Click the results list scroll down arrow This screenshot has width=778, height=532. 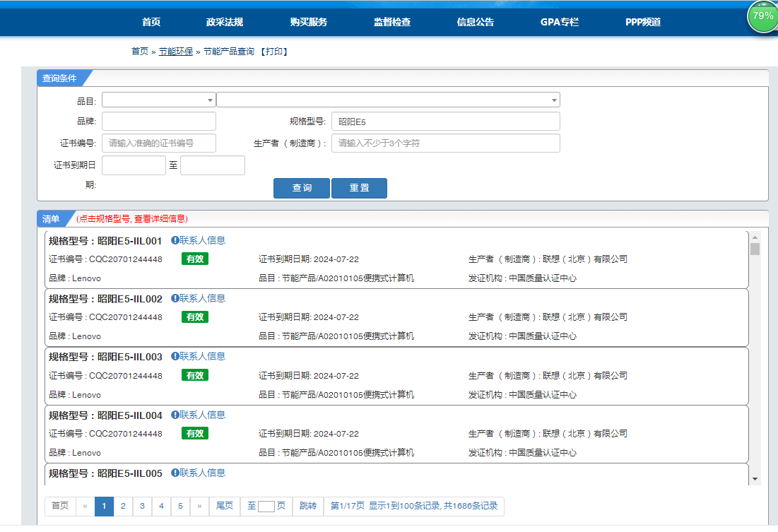pos(755,479)
